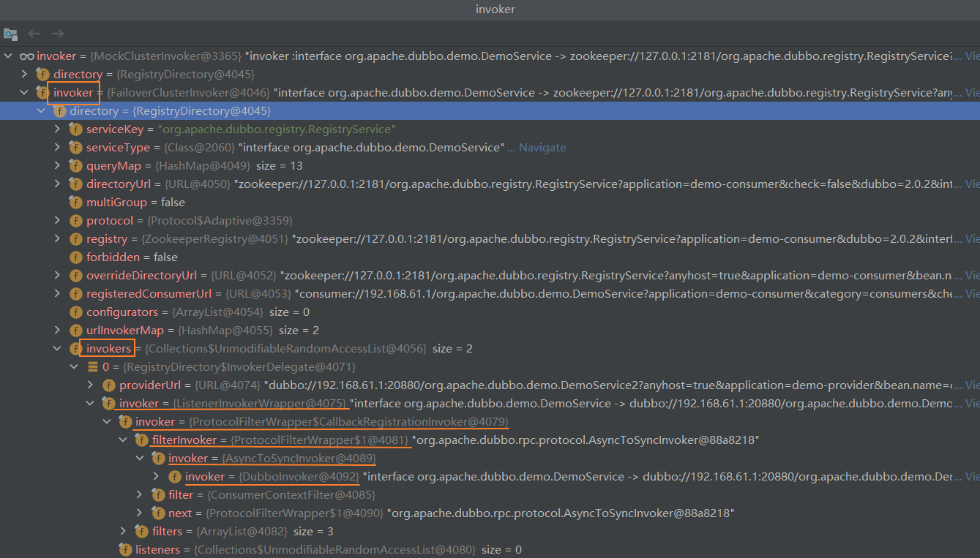Select the forbidden = false row
The width and height of the screenshot is (980, 558).
point(490,257)
